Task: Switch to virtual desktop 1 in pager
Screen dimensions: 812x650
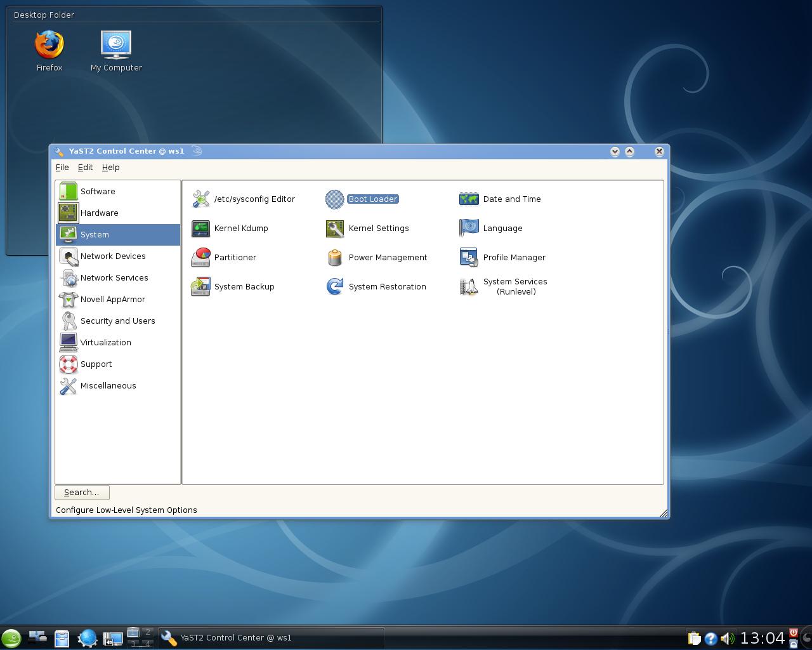Action: pos(133,632)
